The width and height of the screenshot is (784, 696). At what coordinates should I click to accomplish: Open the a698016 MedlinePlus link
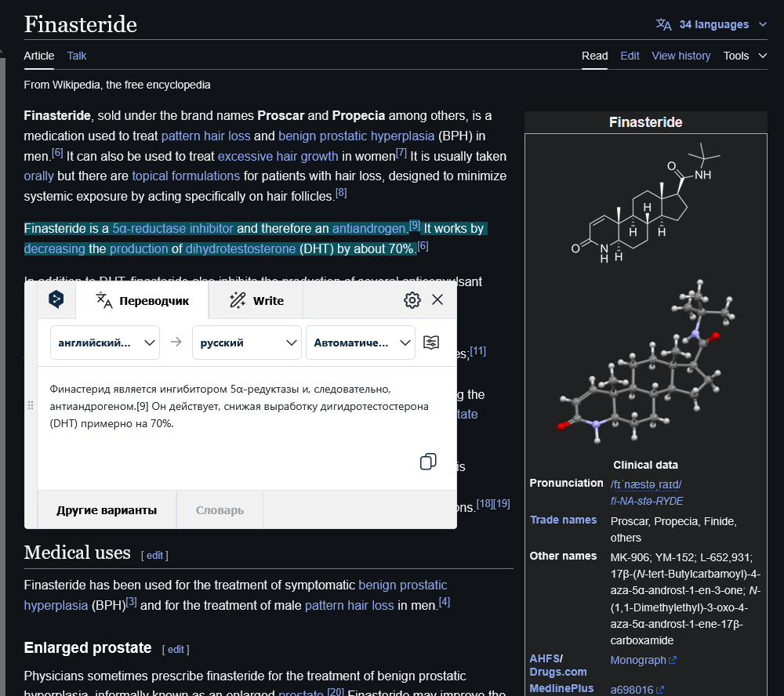pyautogui.click(x=631, y=690)
